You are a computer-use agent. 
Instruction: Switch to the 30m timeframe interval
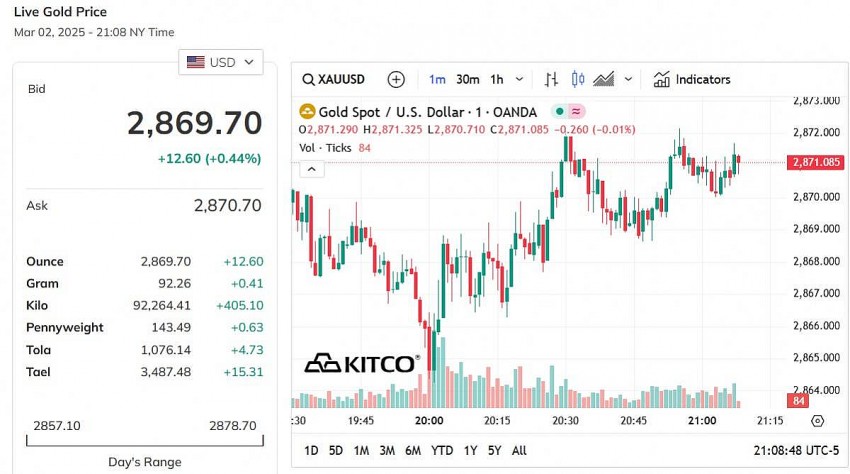point(467,80)
